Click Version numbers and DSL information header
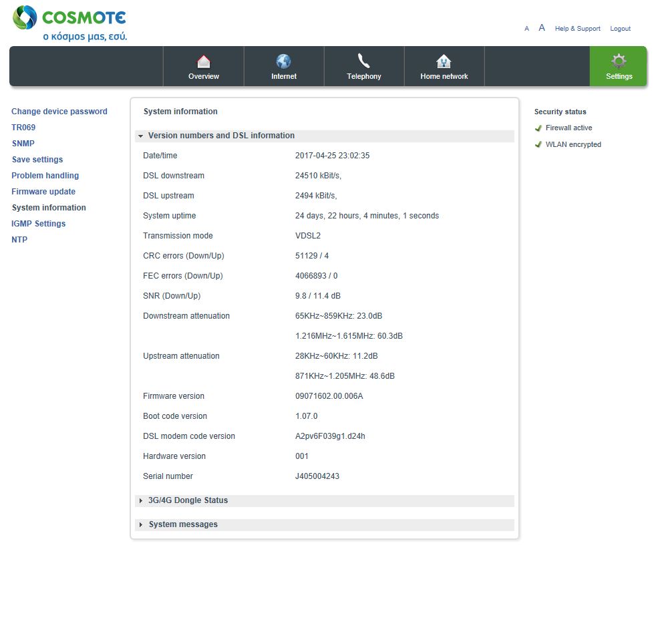The width and height of the screenshot is (656, 644). [x=324, y=136]
